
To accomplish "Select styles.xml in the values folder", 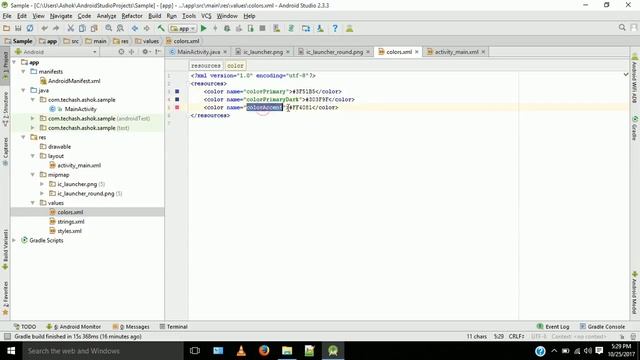I will coord(69,231).
